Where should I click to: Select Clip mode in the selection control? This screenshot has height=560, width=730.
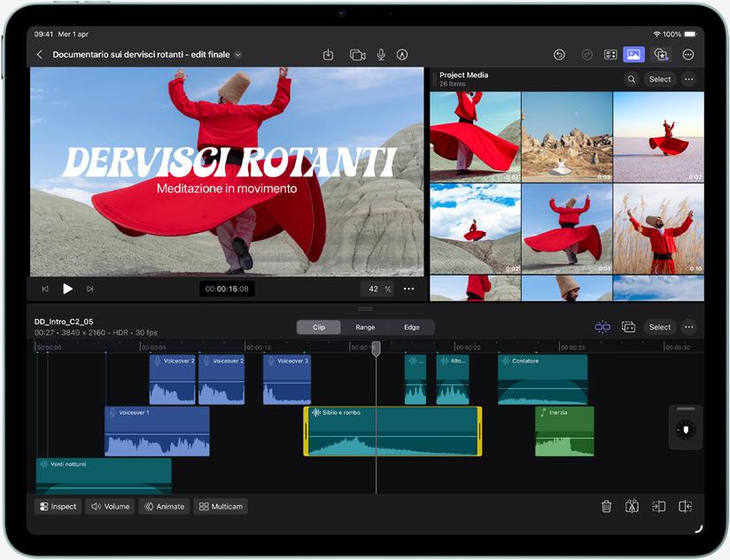tap(318, 326)
